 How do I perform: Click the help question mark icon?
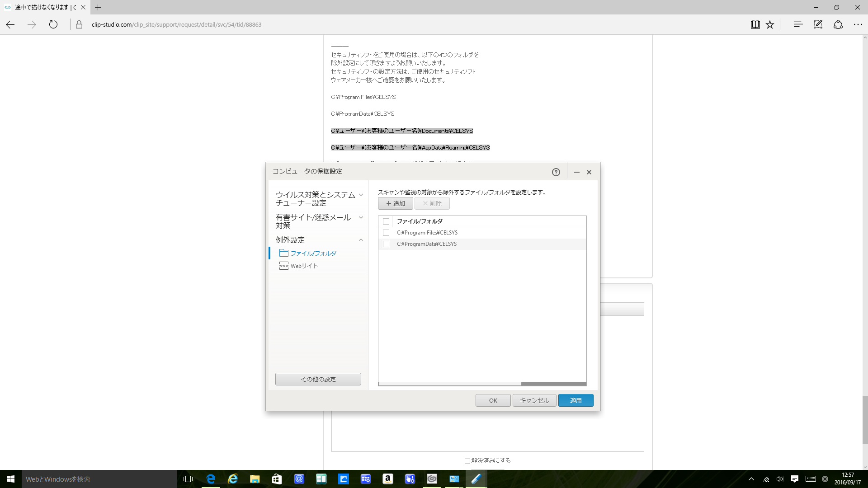[556, 172]
